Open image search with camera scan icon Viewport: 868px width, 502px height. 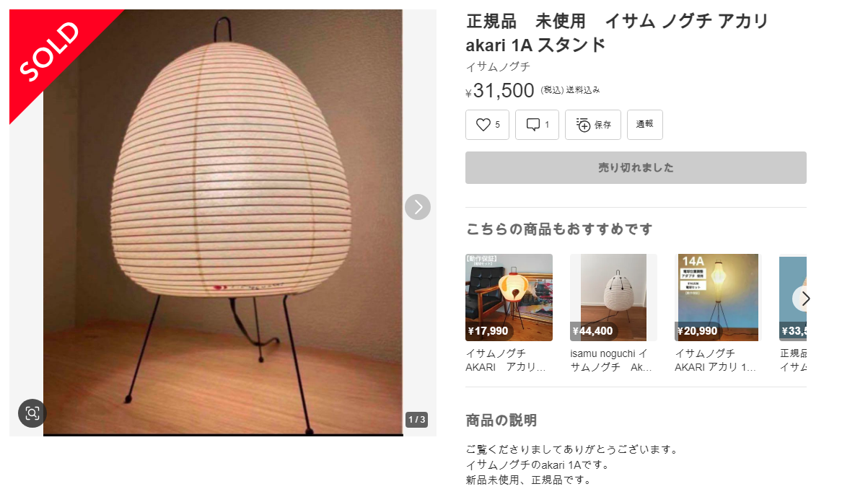tap(32, 413)
